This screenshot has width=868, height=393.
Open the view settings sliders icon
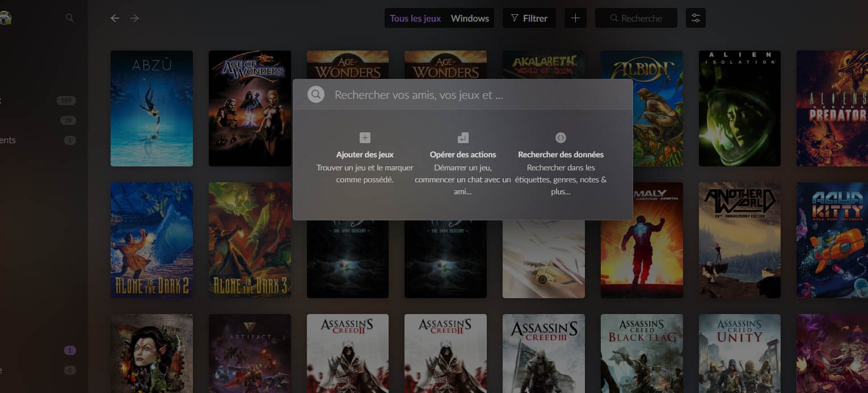[x=696, y=18]
